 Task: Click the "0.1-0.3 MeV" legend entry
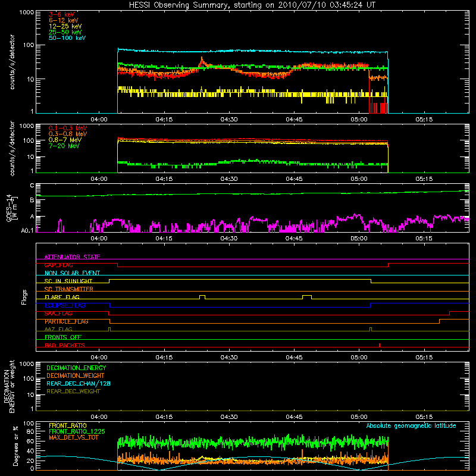point(68,128)
